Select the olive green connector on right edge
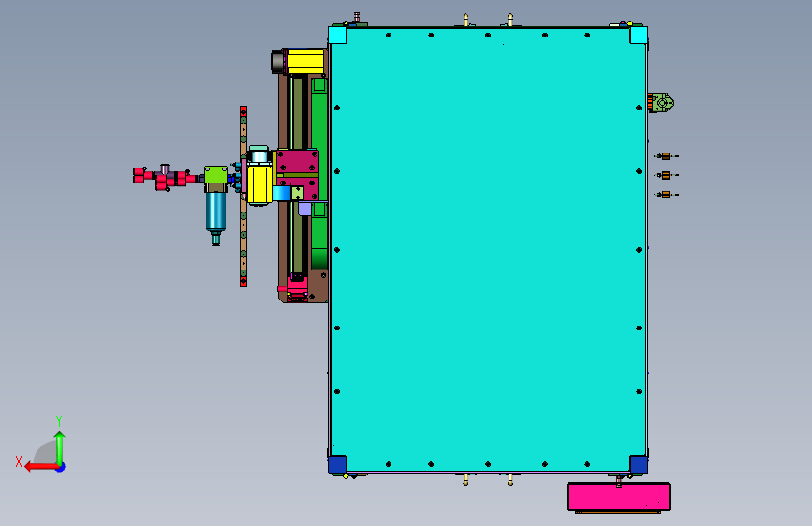Screen dimensions: 812x526 point(661,103)
